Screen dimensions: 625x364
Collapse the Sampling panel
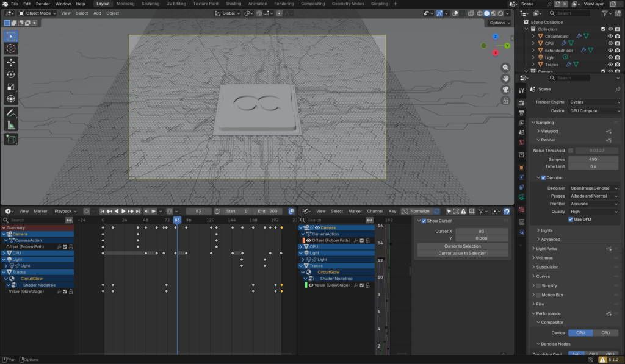(544, 123)
